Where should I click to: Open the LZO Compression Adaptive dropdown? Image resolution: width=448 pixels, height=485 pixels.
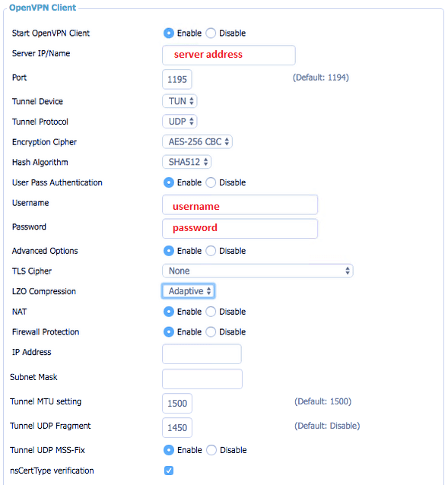coord(189,291)
